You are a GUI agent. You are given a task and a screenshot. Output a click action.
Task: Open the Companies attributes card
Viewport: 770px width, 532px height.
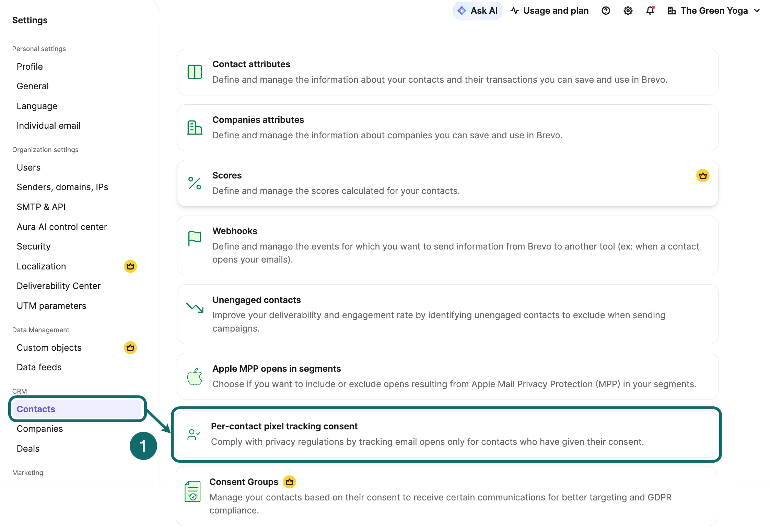447,128
